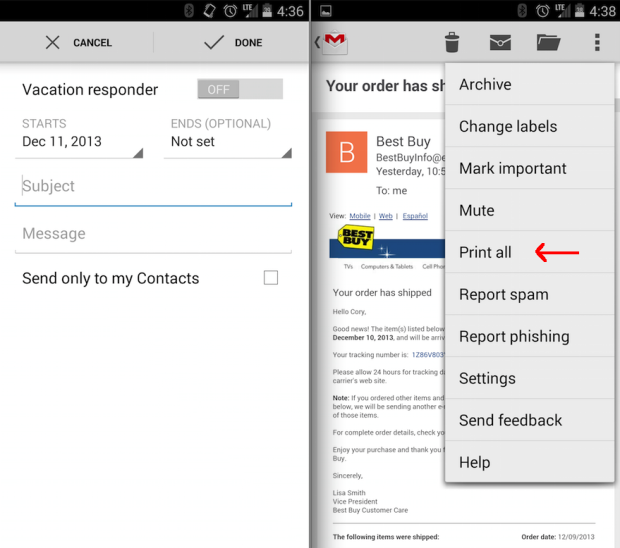
Task: Choose Mark important in the menu
Action: point(529,168)
